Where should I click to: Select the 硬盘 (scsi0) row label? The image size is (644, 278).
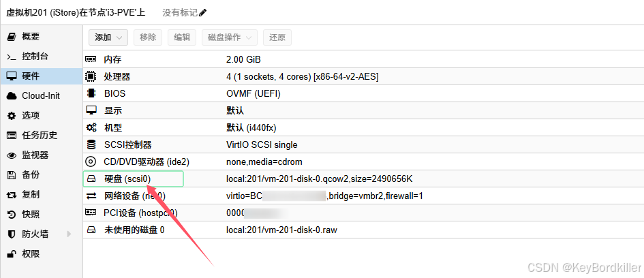(127, 179)
